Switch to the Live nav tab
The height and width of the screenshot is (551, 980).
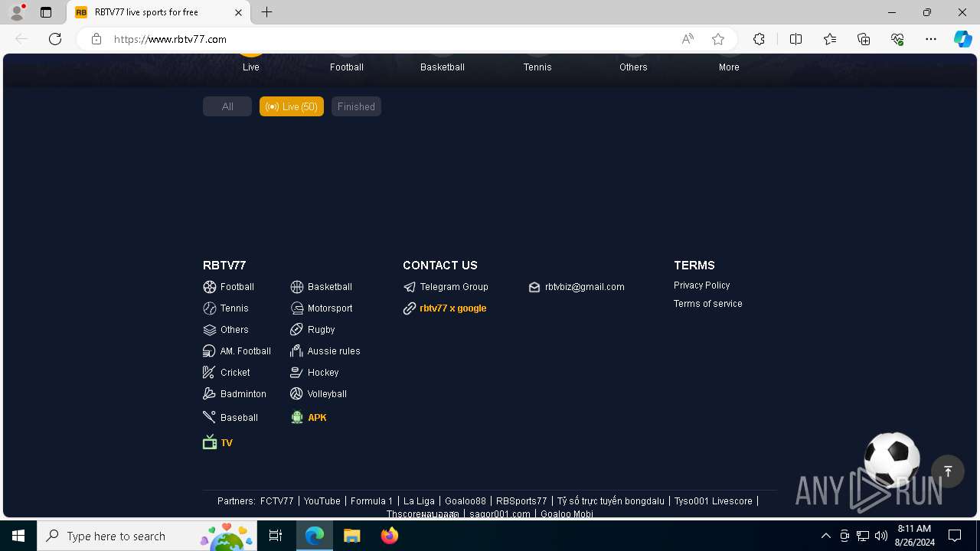click(x=251, y=67)
